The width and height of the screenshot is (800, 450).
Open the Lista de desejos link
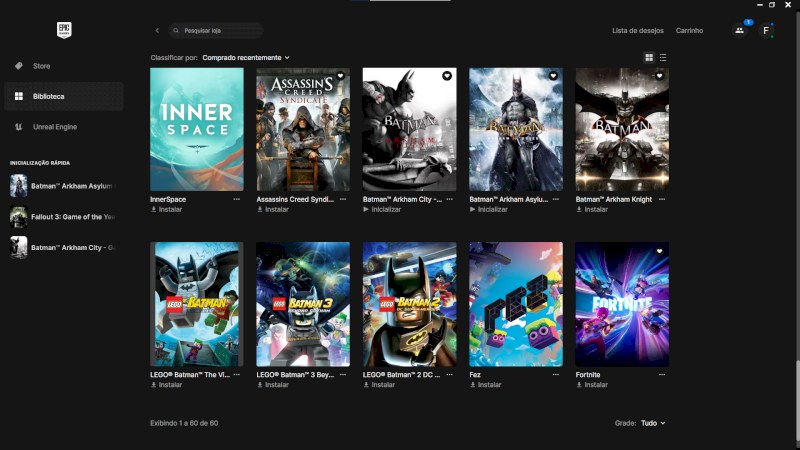(x=638, y=31)
